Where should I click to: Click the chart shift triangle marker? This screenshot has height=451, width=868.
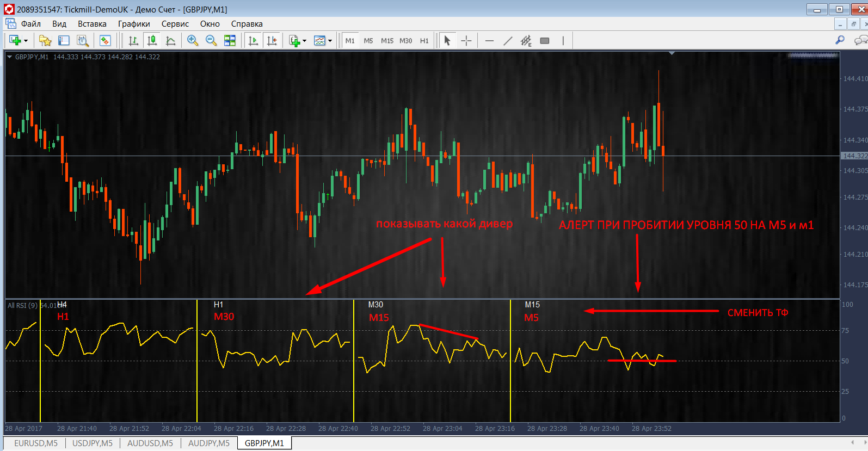click(672, 53)
